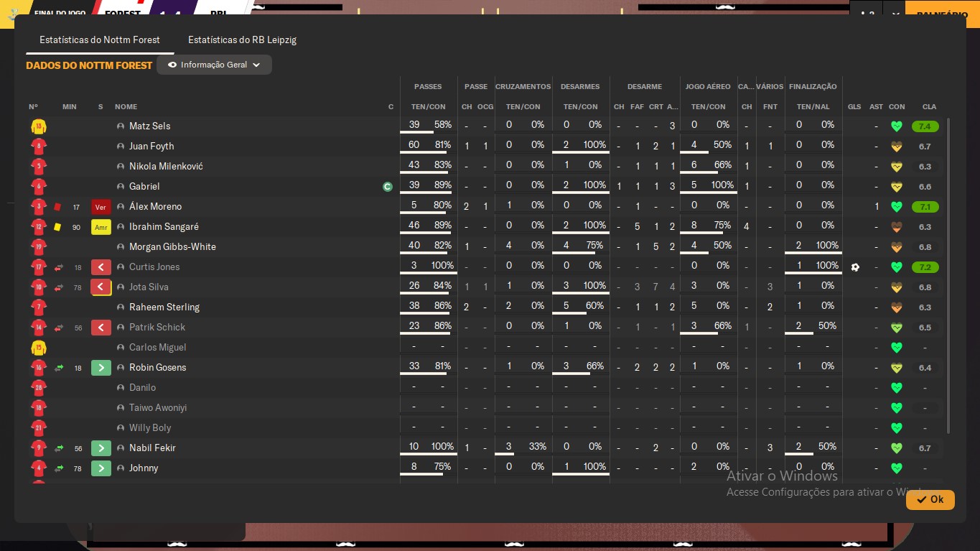Click the condition heart for Morgan Gibbs-White
980x551 pixels.
click(x=896, y=247)
